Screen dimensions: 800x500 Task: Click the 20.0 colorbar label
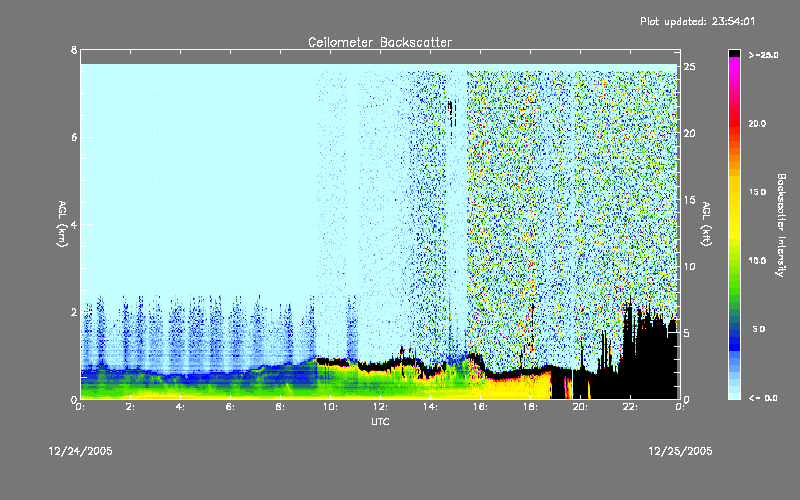757,123
